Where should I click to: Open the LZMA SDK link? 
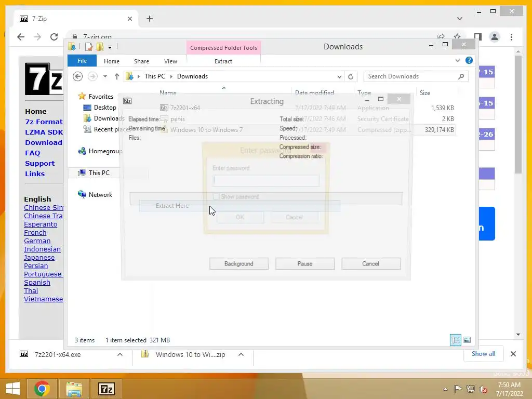pyautogui.click(x=44, y=132)
